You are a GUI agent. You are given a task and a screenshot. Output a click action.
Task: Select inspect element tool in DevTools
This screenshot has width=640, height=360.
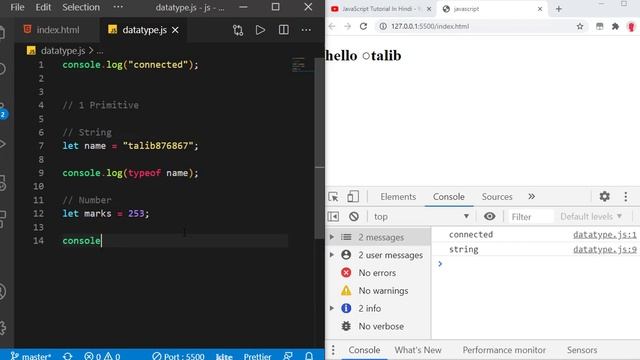[x=333, y=197]
